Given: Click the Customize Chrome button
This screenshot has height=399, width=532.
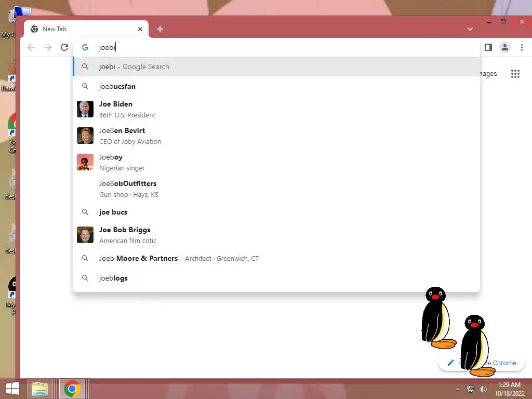Looking at the screenshot, I should pyautogui.click(x=482, y=363).
